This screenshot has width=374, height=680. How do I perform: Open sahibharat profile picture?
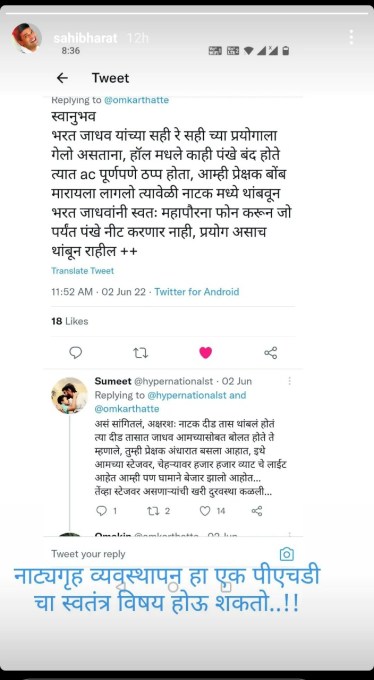click(26, 38)
